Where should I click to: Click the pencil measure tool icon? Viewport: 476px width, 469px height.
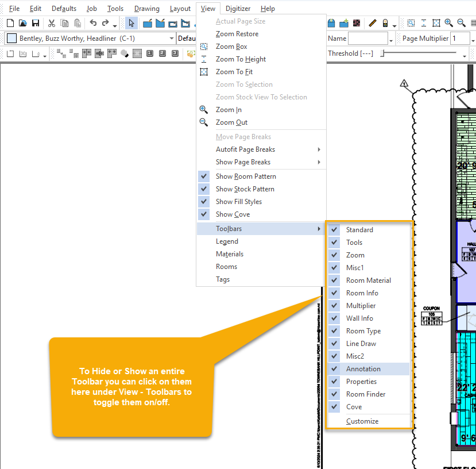[373, 23]
